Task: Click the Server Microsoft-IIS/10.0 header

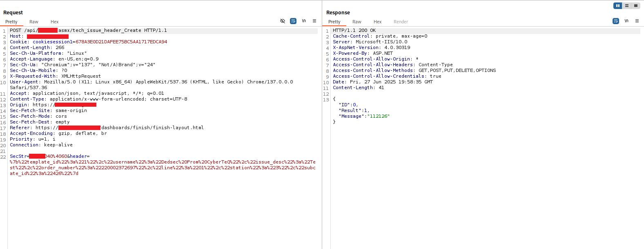Action: coord(370,42)
